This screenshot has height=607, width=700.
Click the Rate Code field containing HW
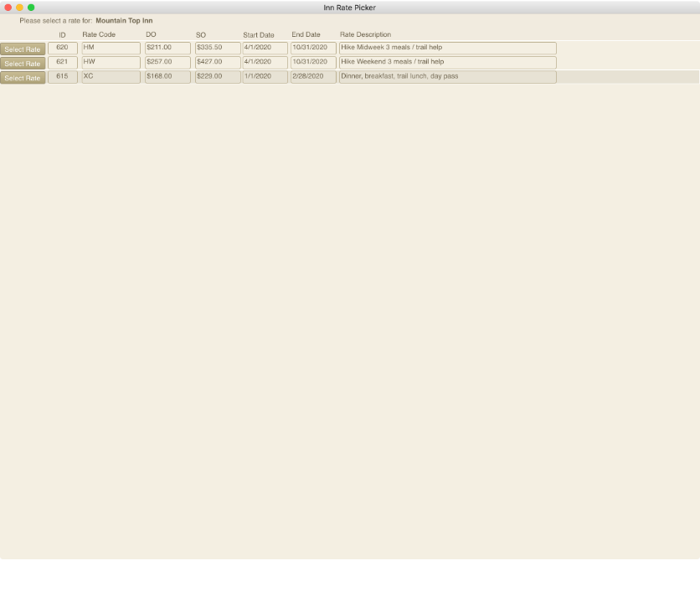(111, 63)
